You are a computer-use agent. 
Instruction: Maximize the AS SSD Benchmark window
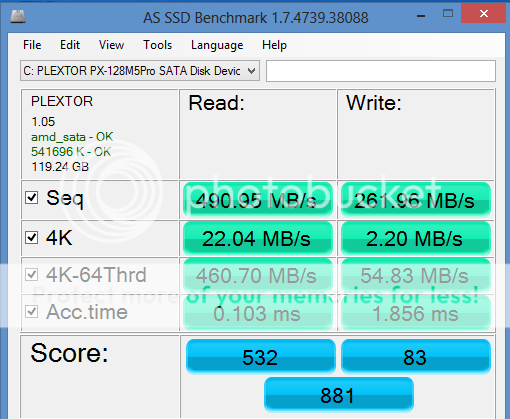(x=448, y=14)
